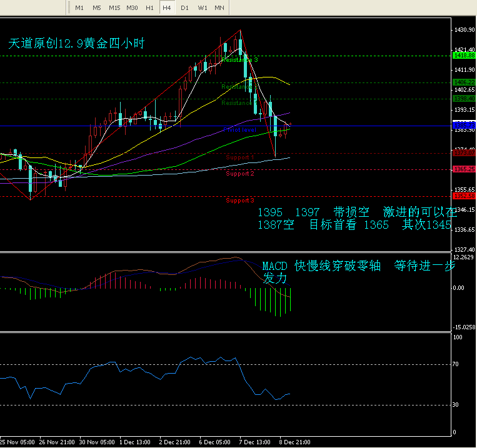
Task: Select the 1365.25 price level tag
Action: coord(464,169)
